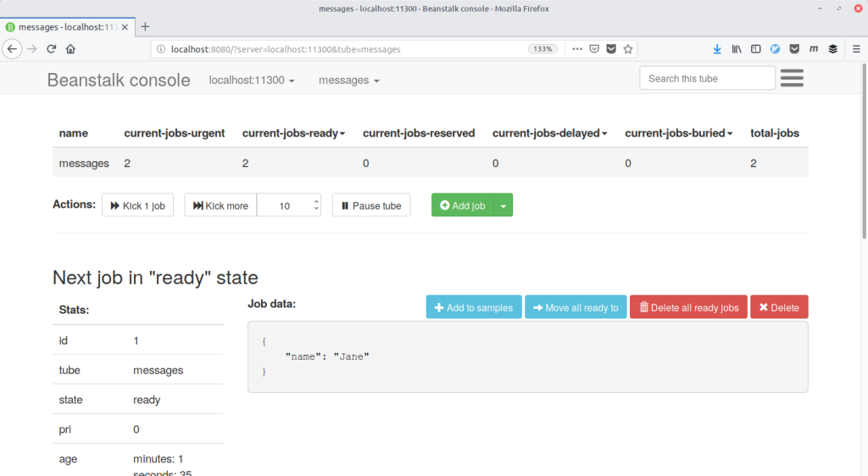Show site information icon in address bar
Screen dimensions: 868x476
(161, 48)
